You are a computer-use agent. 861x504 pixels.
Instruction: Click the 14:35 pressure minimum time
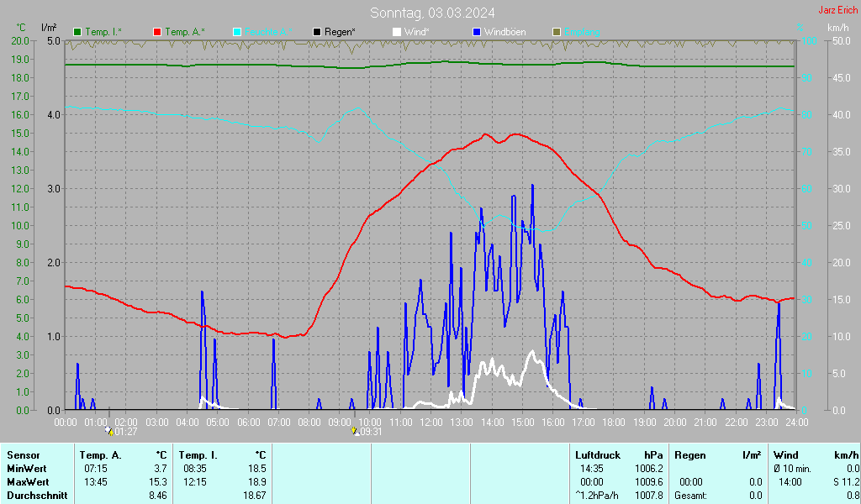tap(592, 469)
